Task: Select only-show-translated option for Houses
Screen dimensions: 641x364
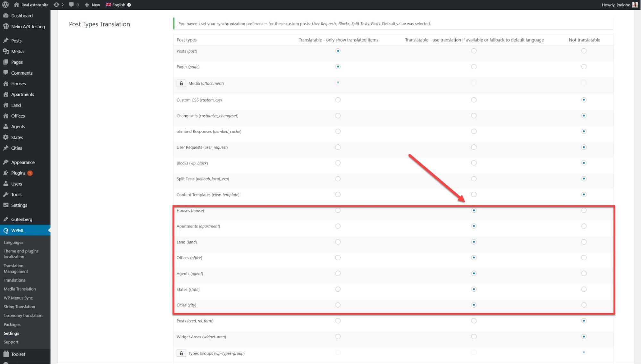Action: tap(338, 211)
